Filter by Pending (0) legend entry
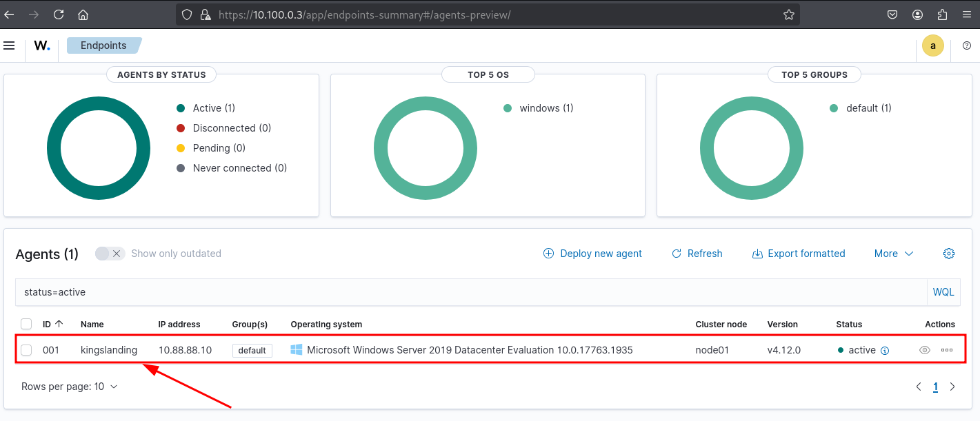980x421 pixels. [211, 148]
